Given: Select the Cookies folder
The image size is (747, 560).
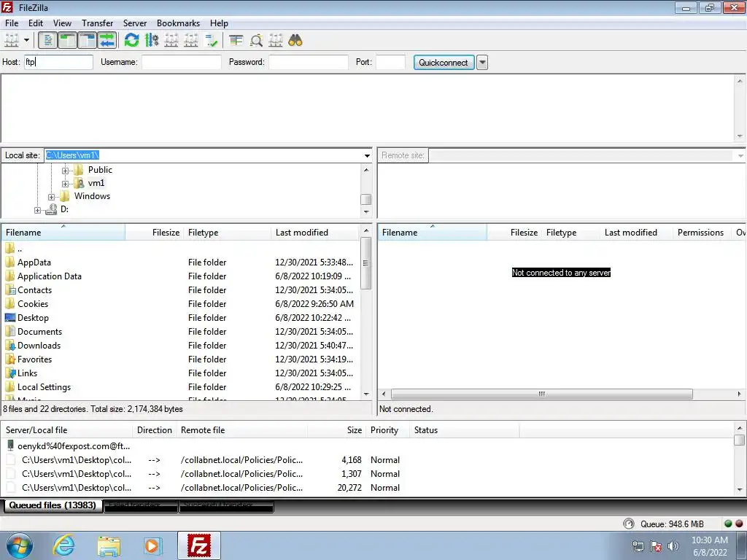Looking at the screenshot, I should point(33,304).
